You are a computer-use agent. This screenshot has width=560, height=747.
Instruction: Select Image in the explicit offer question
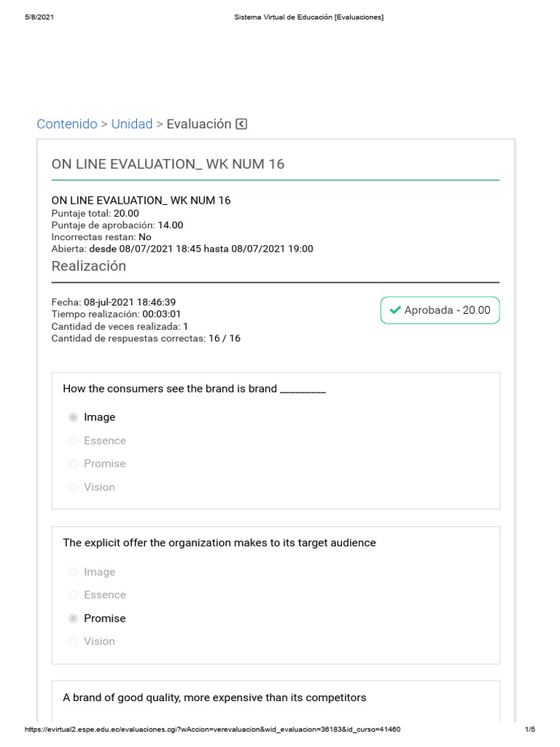pos(73,572)
